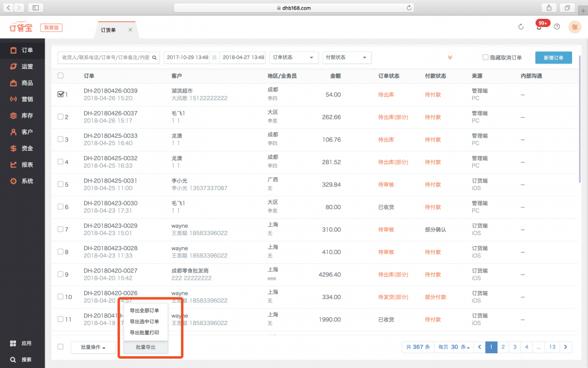The width and height of the screenshot is (588, 368).
Task: Open 报表 in the sidebar
Action: (x=22, y=165)
